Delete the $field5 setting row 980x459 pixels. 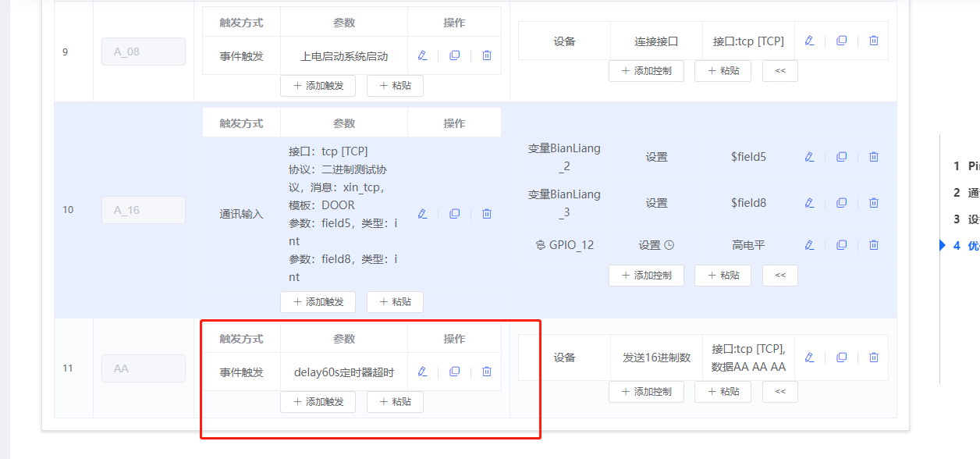(872, 156)
